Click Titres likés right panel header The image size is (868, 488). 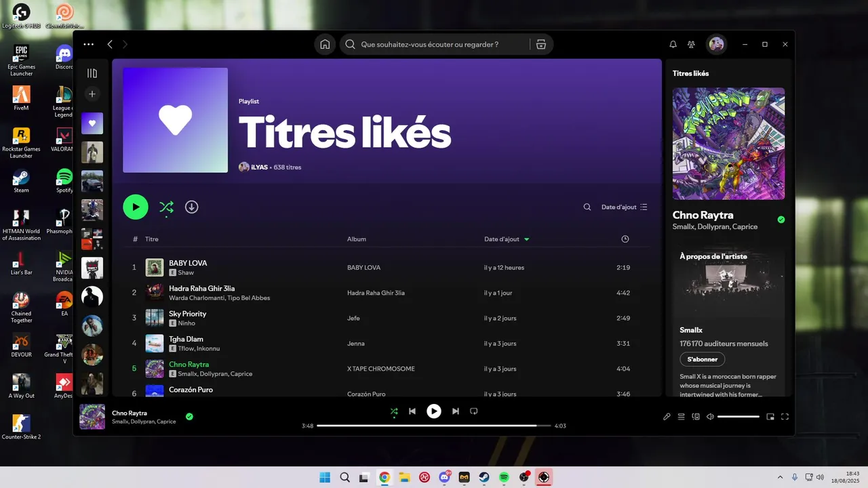pos(691,73)
